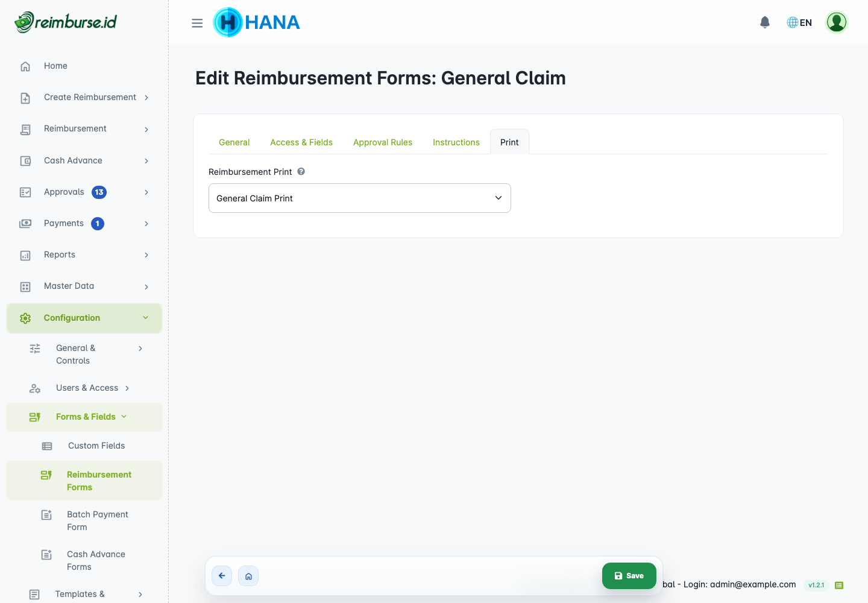Click the help icon beside Reimbursement Print
Screen dimensions: 868x603
coord(301,171)
